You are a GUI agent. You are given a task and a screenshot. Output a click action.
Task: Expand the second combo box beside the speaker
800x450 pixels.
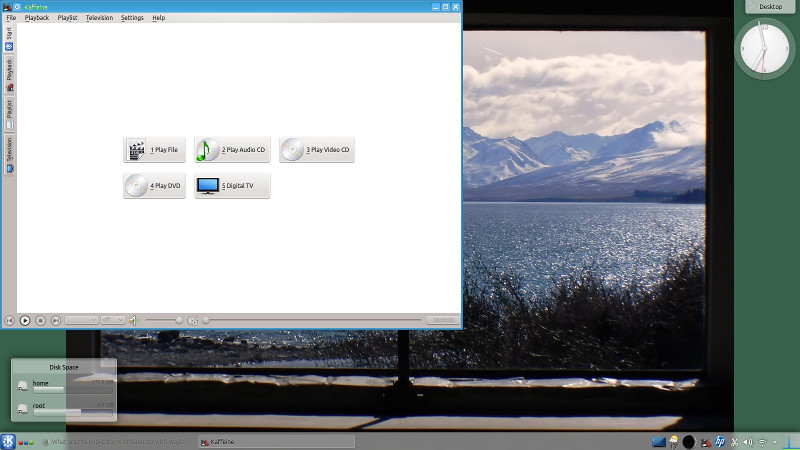(x=112, y=320)
